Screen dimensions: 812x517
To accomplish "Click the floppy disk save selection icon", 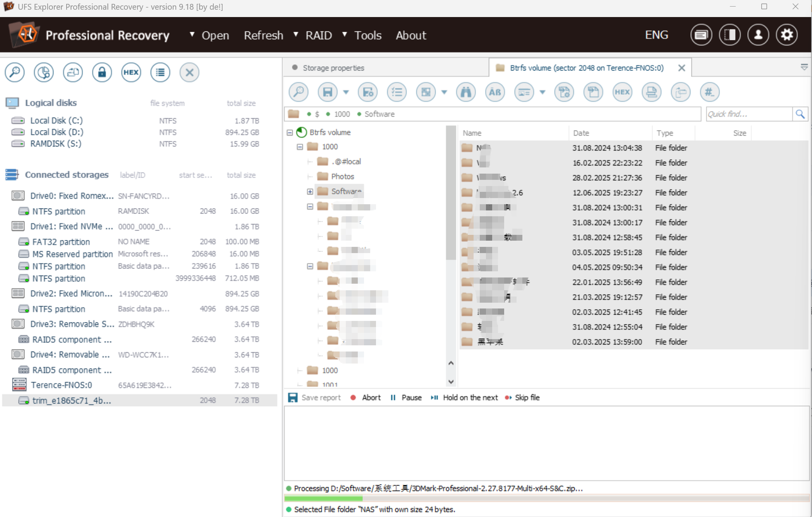I will click(x=328, y=92).
